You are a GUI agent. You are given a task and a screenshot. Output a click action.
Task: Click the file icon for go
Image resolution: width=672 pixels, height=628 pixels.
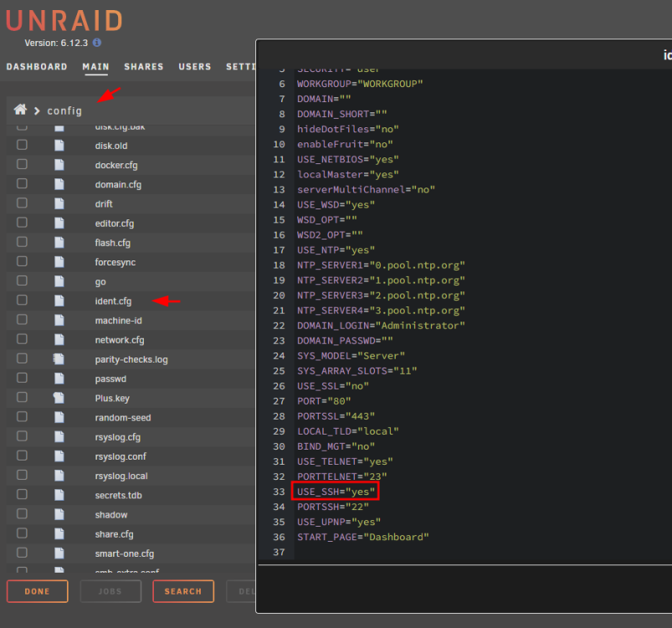click(59, 281)
